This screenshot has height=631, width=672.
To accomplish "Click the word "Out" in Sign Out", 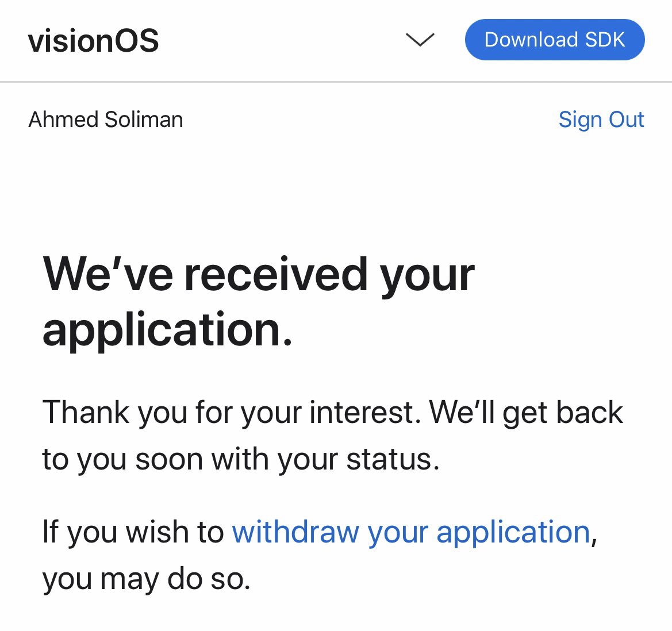I will pos(626,120).
